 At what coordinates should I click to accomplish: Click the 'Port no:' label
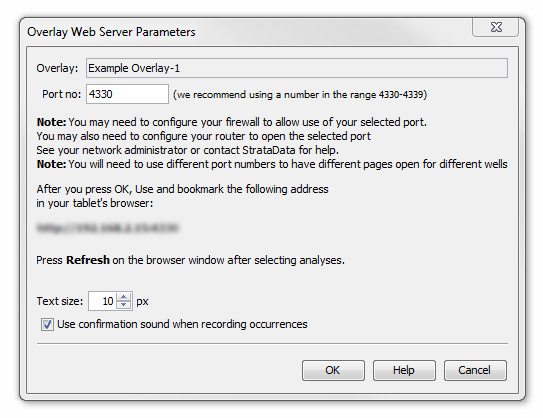[x=61, y=94]
